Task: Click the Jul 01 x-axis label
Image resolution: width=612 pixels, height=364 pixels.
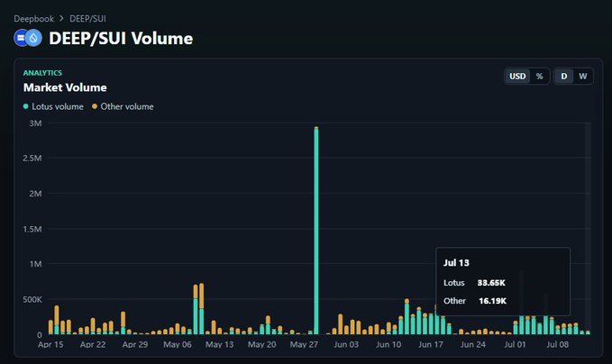Action: pos(516,344)
